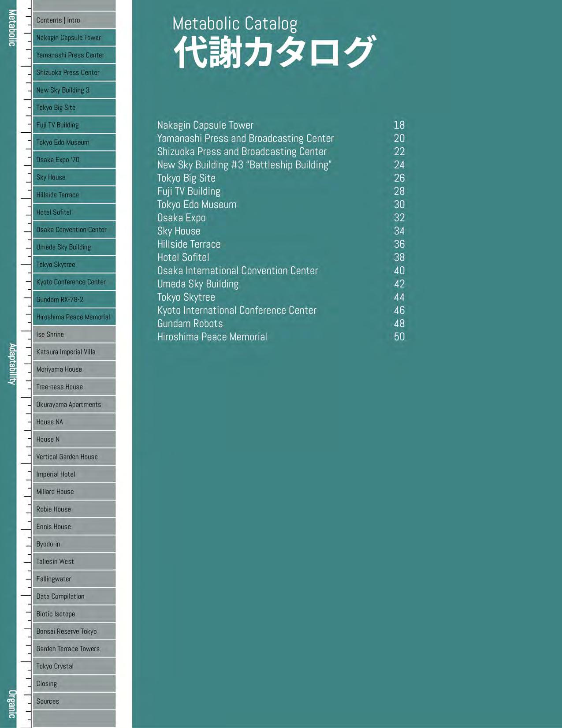Click page number 30 for Tokyo Edo Museum
562x728 pixels.
pyautogui.click(x=399, y=205)
